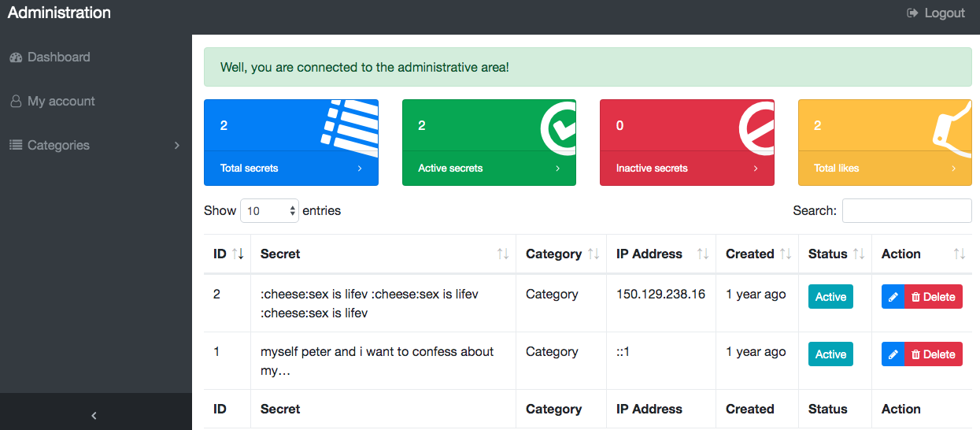This screenshot has height=430, width=980.
Task: Click the pencil edit icon for secret ID 2
Action: pos(893,297)
